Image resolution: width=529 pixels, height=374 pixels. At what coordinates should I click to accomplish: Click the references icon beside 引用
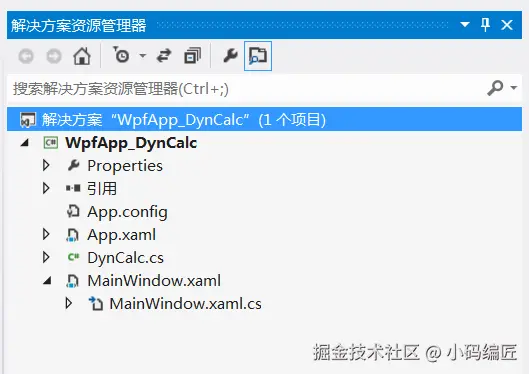tap(73, 188)
